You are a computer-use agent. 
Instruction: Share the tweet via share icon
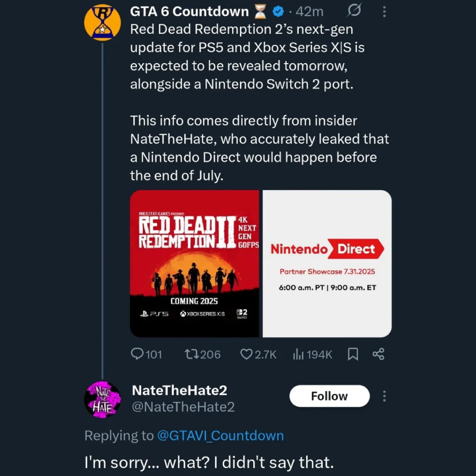tap(378, 354)
